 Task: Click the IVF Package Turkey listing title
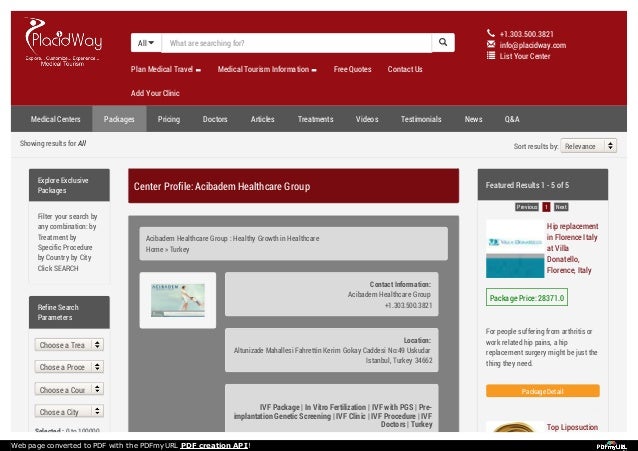point(332,415)
